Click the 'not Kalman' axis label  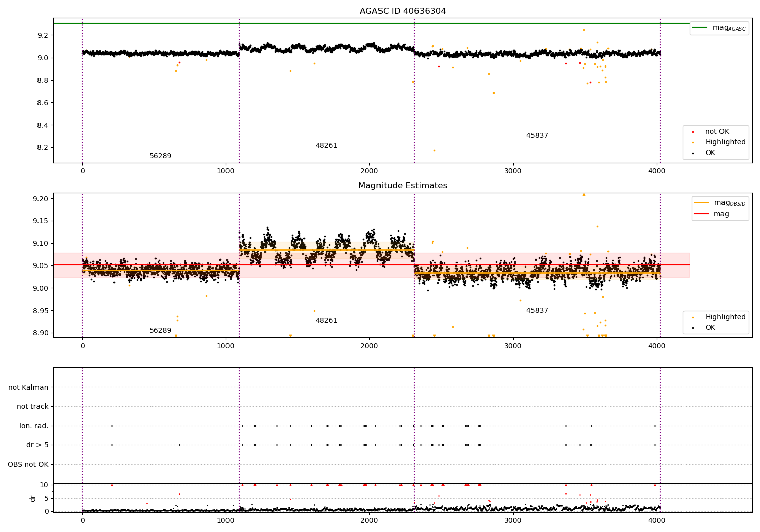click(x=28, y=388)
